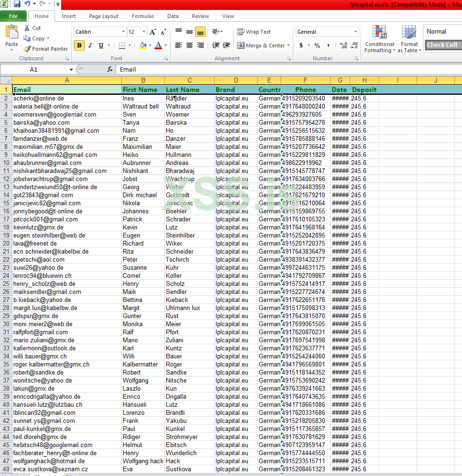Click the Cut scissors icon
Image resolution: width=462 pixels, height=476 pixels.
coord(27,28)
